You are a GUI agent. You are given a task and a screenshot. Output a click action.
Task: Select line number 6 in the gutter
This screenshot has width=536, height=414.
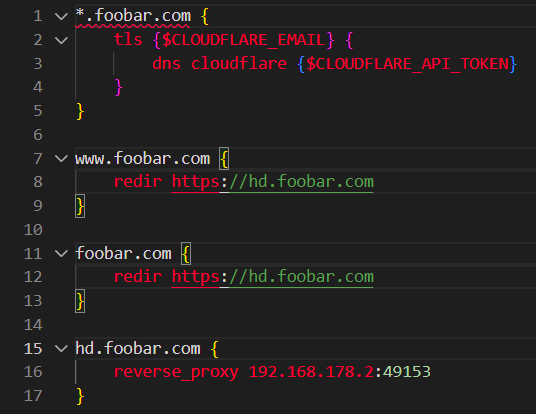click(x=38, y=135)
